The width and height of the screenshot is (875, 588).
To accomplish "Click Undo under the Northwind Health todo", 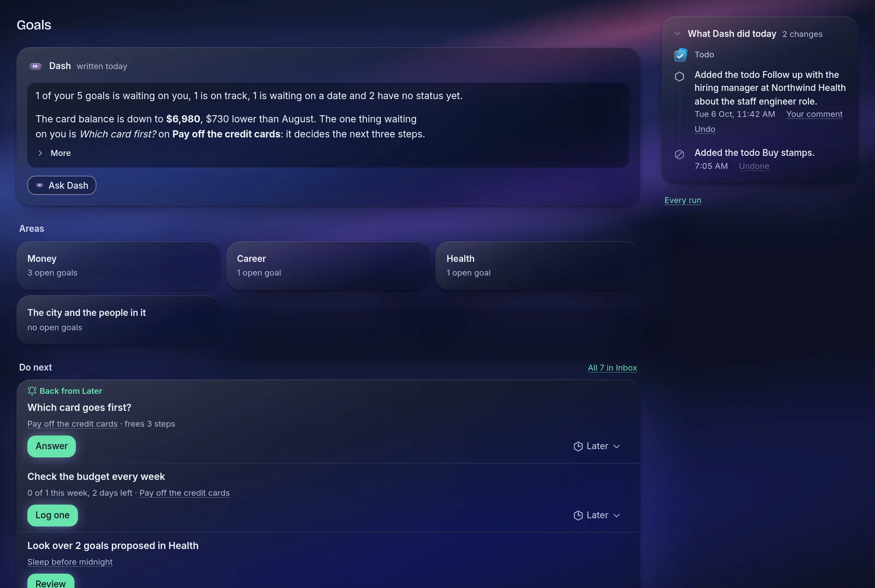I will point(705,129).
